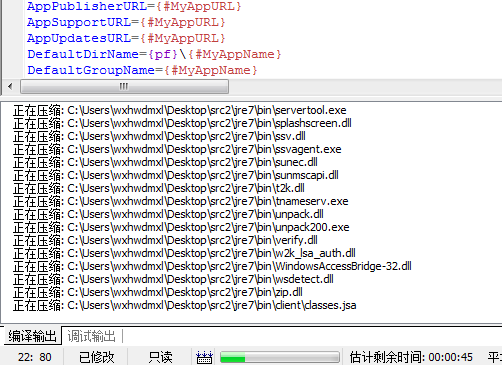
Task: Select the splashscreen.dll output line
Action: pyautogui.click(x=182, y=123)
